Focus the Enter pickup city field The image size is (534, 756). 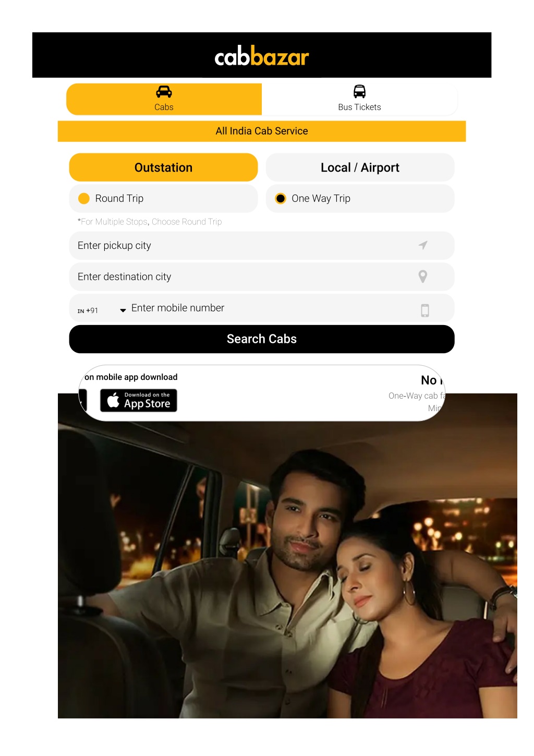[262, 245]
